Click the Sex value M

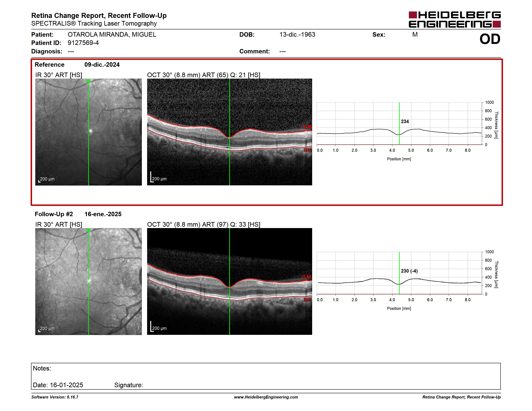point(415,35)
